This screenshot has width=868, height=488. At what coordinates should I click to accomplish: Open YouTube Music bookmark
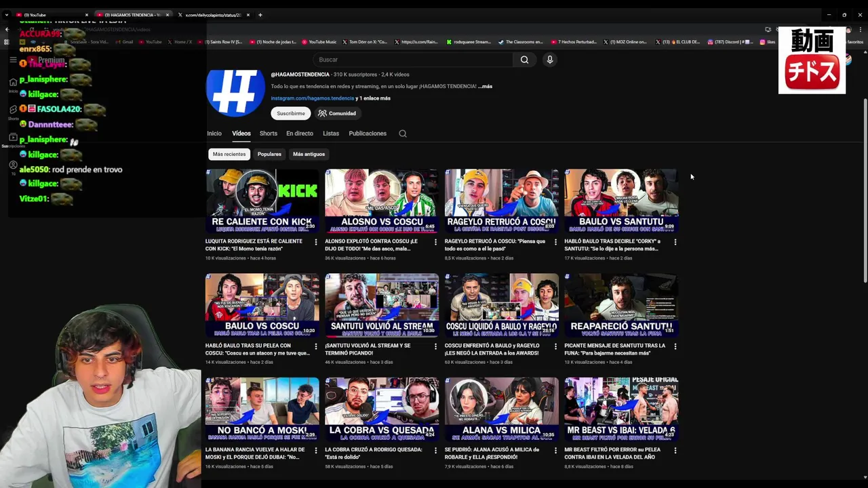[x=319, y=42]
